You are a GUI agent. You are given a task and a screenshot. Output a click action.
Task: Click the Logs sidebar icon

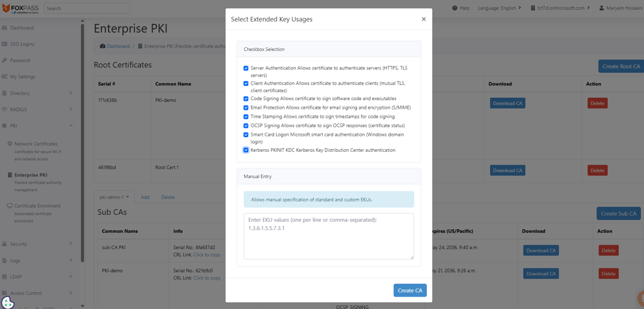[4, 260]
